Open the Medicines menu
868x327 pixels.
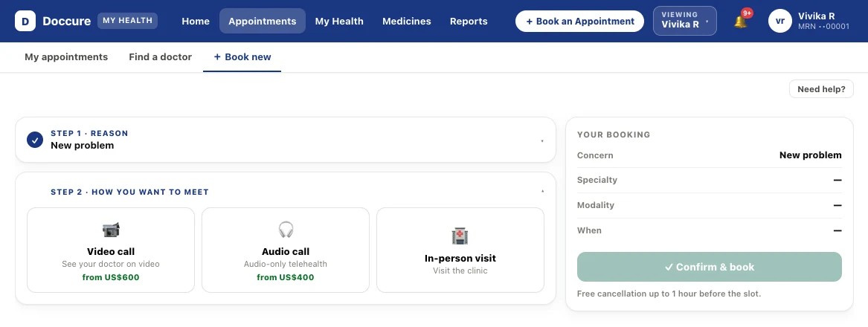(406, 21)
